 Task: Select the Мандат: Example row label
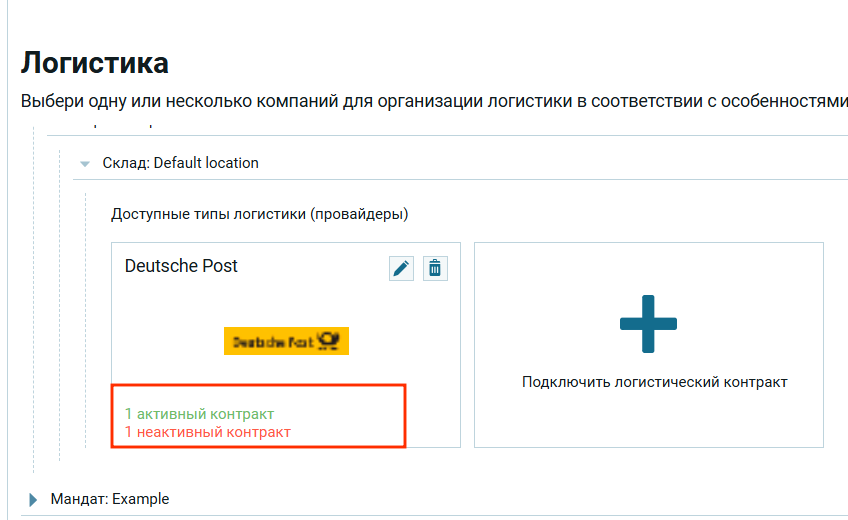(110, 499)
